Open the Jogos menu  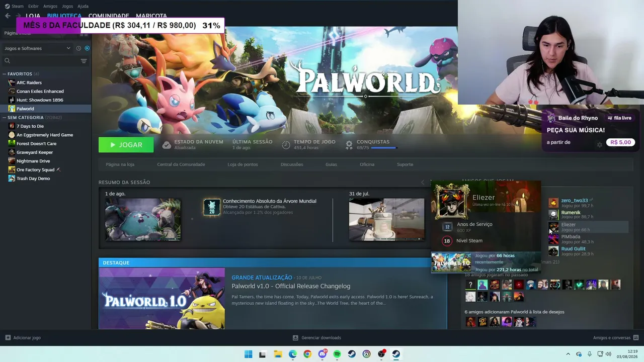click(x=67, y=6)
